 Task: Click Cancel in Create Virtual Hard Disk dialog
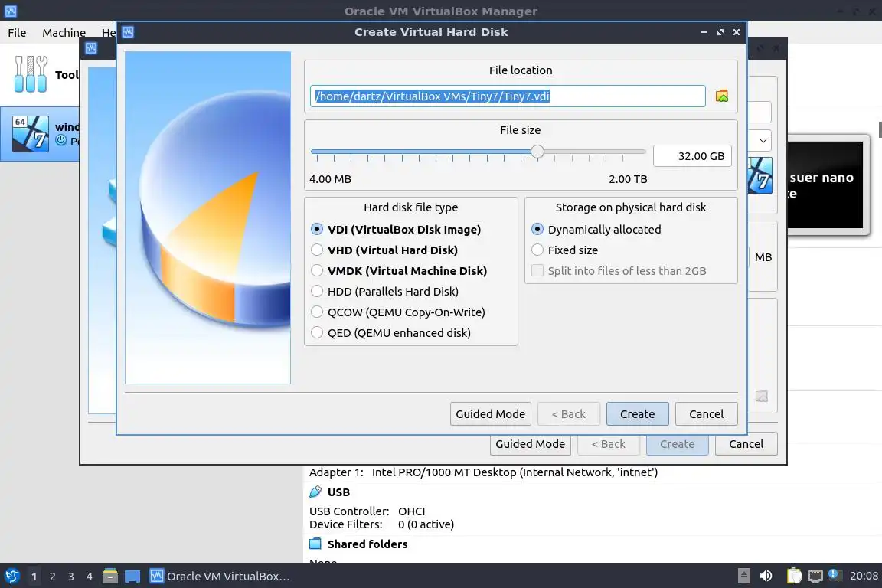[x=706, y=414]
